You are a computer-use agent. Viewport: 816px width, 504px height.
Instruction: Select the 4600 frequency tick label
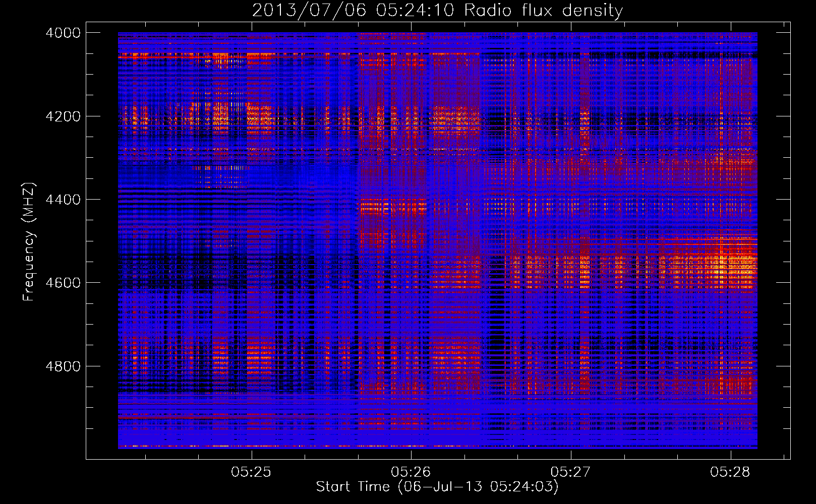(x=63, y=283)
